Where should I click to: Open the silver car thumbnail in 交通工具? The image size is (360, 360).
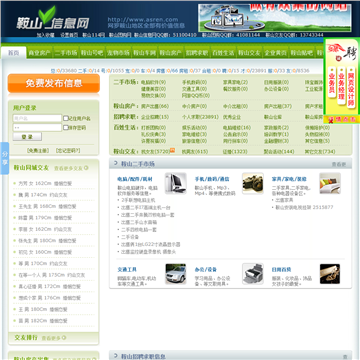point(176,274)
